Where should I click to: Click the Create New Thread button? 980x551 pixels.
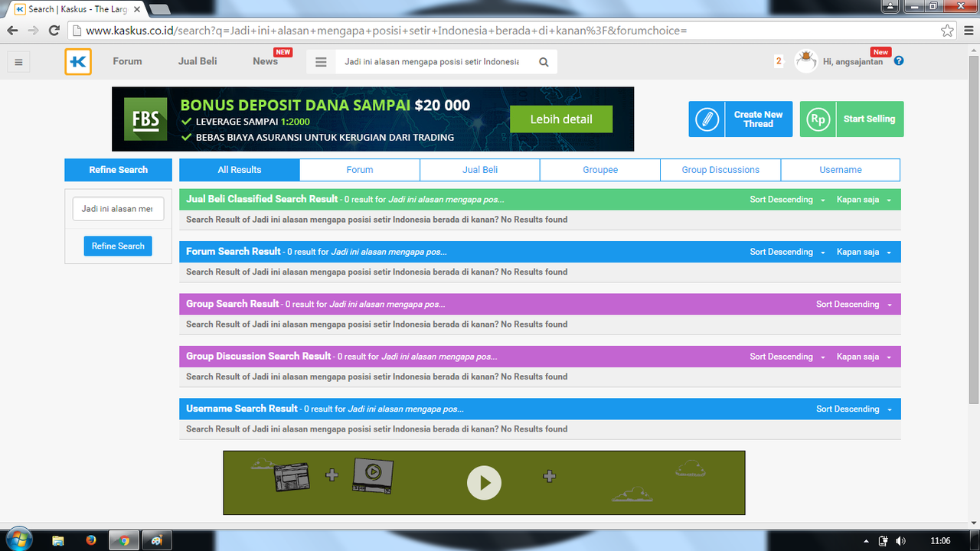(x=740, y=119)
